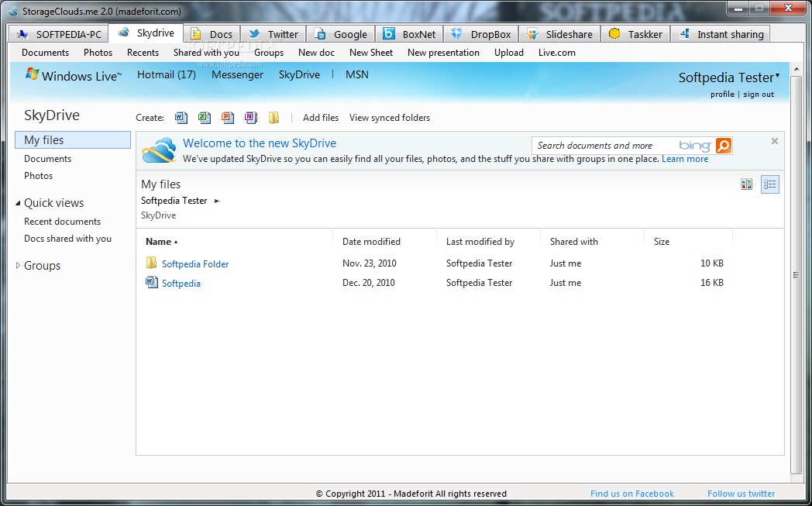The image size is (812, 506).
Task: Click Follow us twitter link
Action: [741, 494]
